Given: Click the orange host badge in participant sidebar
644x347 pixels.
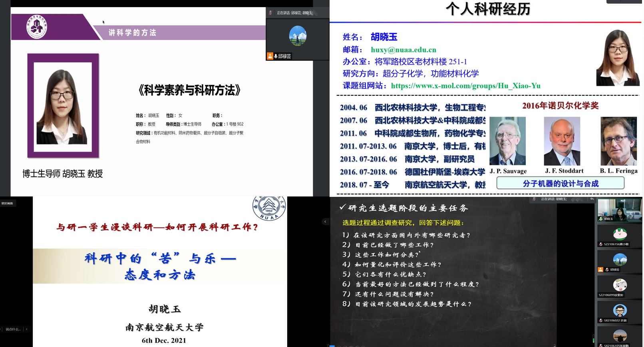Looking at the screenshot, I should point(600,270).
